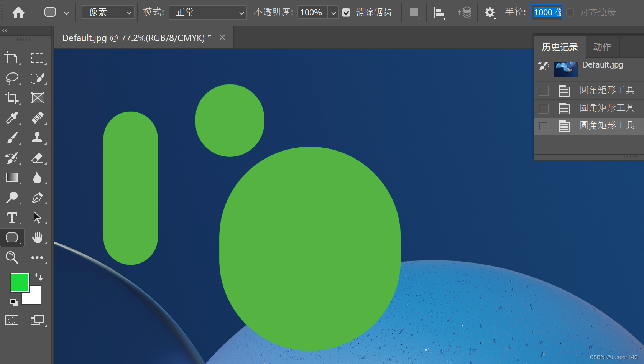Screen dimensions: 644x364
Task: Open path operations square icon
Action: pyautogui.click(x=414, y=13)
